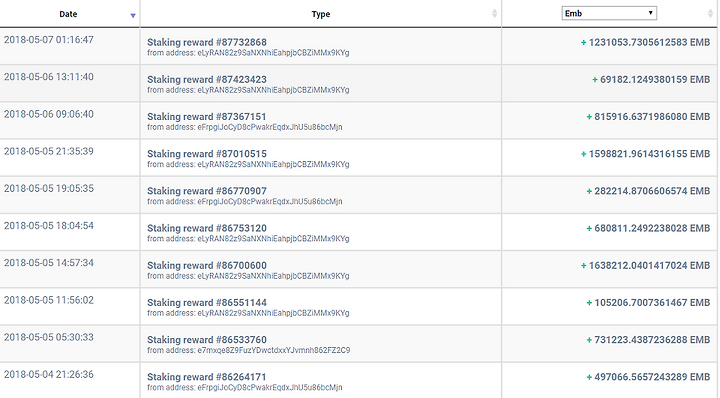Select date 2018-05-06 09:06:40
The image size is (720, 398).
click(x=49, y=114)
